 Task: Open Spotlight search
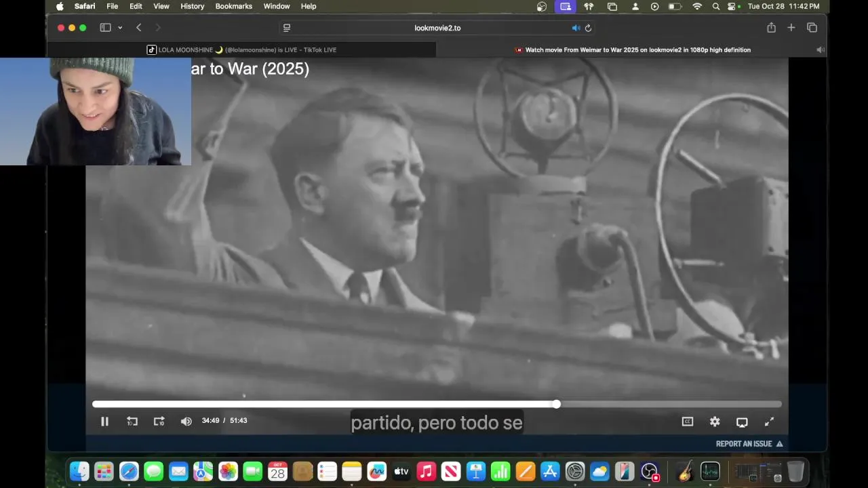point(716,6)
